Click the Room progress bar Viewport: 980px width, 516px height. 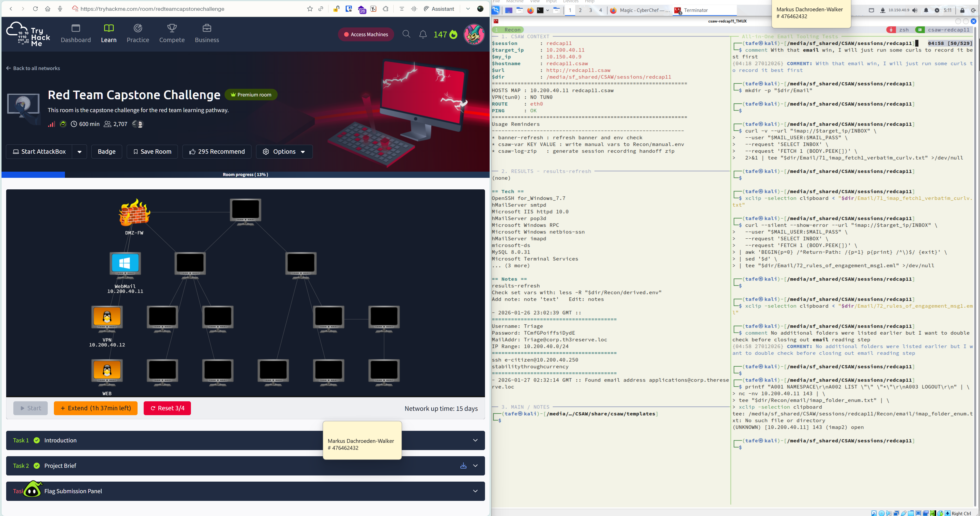245,174
